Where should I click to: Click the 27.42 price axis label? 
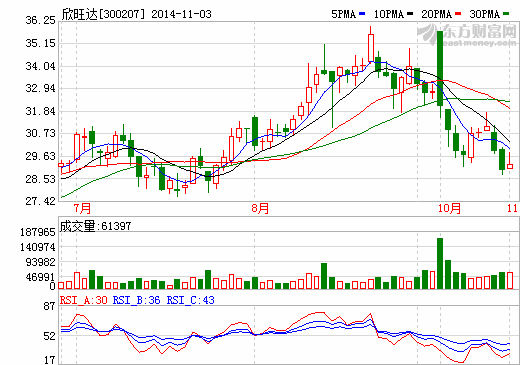pos(40,201)
